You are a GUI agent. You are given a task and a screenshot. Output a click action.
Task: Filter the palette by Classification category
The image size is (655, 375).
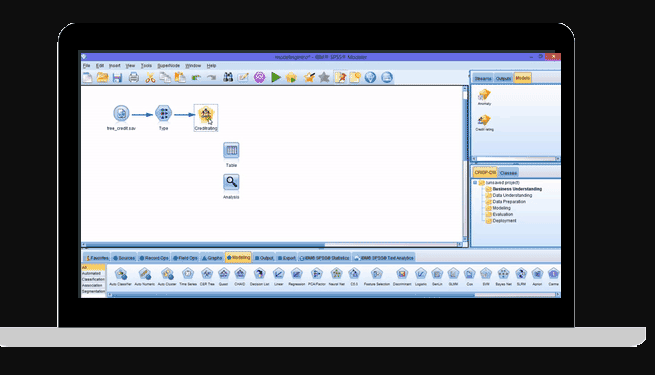(93, 279)
